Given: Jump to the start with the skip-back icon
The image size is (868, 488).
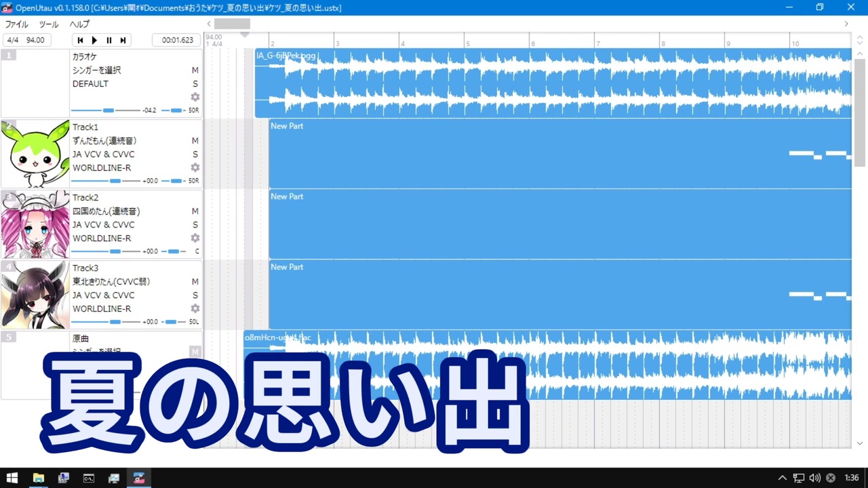Looking at the screenshot, I should click(x=80, y=40).
